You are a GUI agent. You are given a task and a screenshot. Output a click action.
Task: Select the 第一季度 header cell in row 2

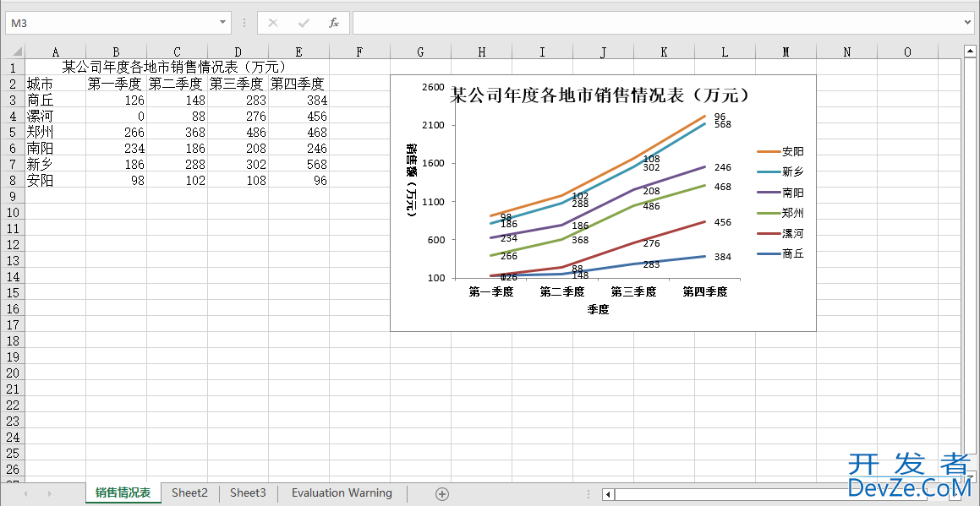point(116,83)
